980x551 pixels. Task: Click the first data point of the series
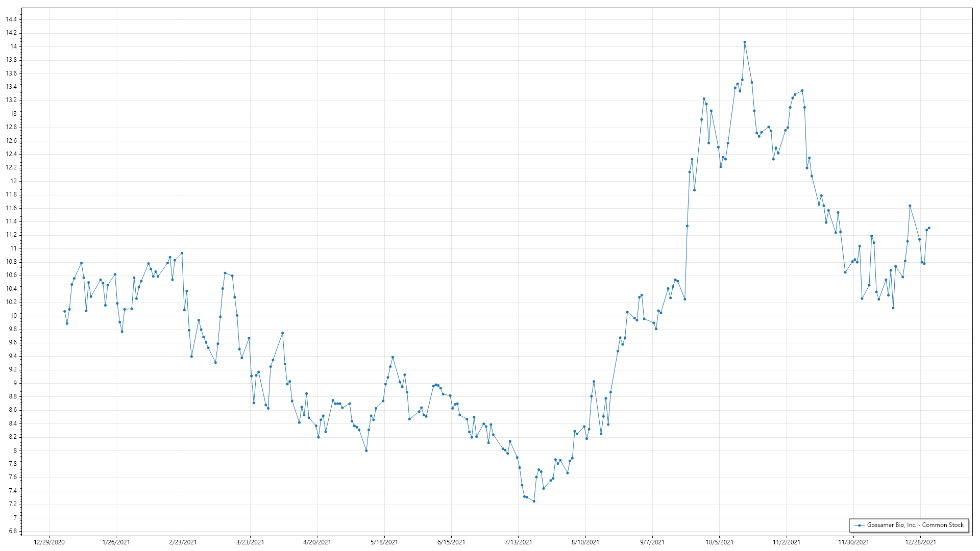pyautogui.click(x=65, y=312)
